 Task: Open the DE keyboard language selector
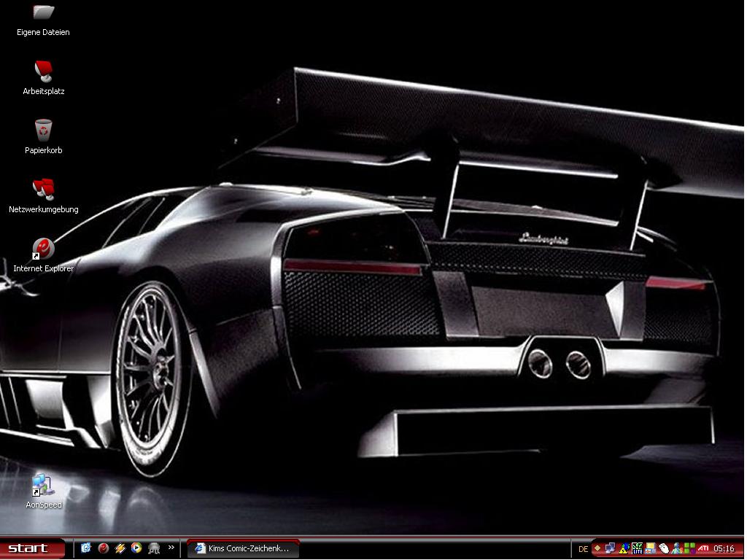coord(583,549)
